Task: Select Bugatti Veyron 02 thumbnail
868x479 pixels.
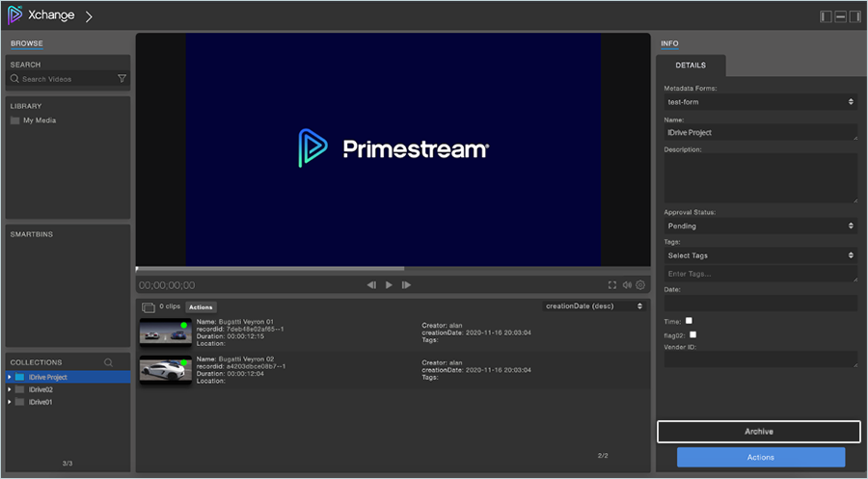Action: click(166, 369)
